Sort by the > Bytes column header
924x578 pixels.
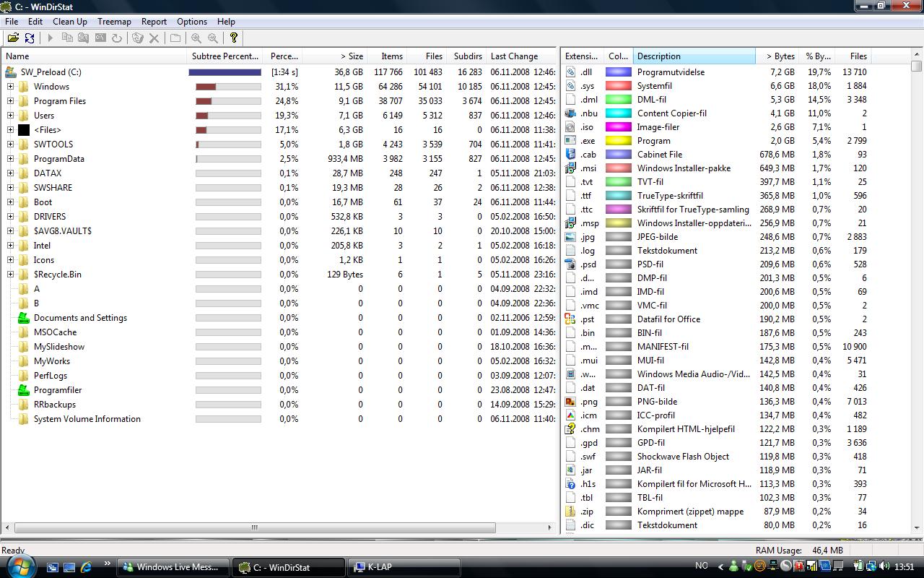777,56
